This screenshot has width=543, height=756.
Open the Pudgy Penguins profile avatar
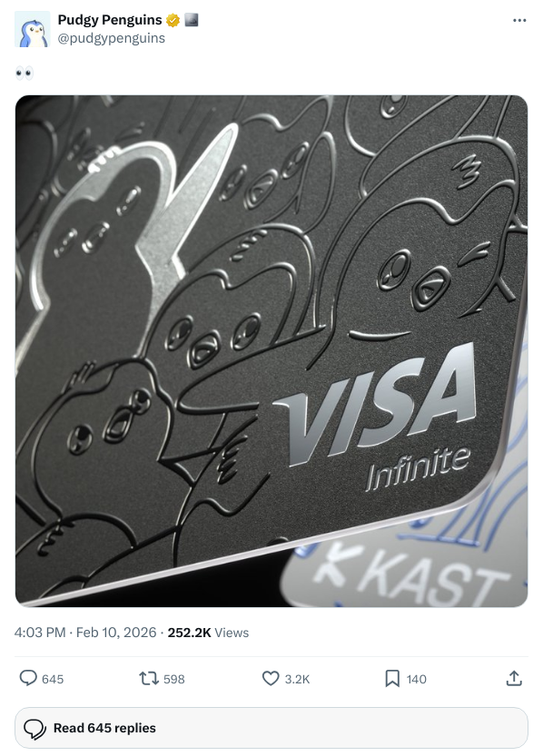[33, 29]
